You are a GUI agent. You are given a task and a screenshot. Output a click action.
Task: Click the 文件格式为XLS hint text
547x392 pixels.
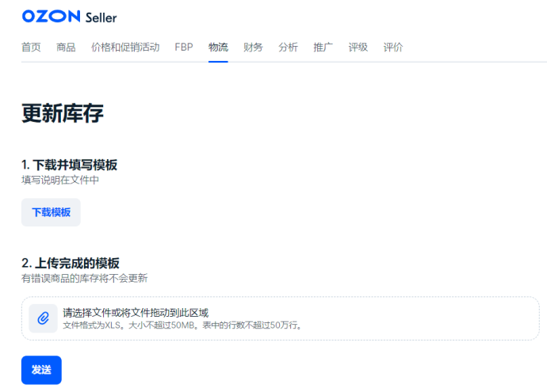click(182, 325)
